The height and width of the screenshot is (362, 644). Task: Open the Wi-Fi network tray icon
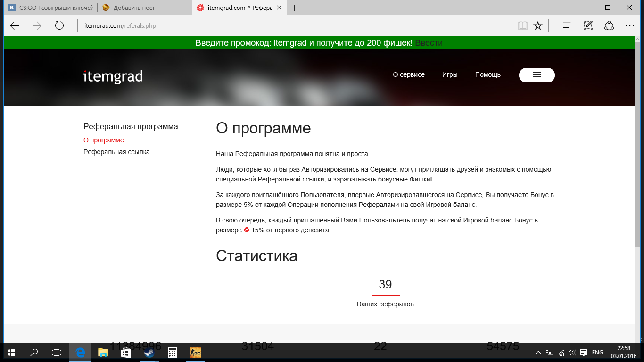coord(561,353)
